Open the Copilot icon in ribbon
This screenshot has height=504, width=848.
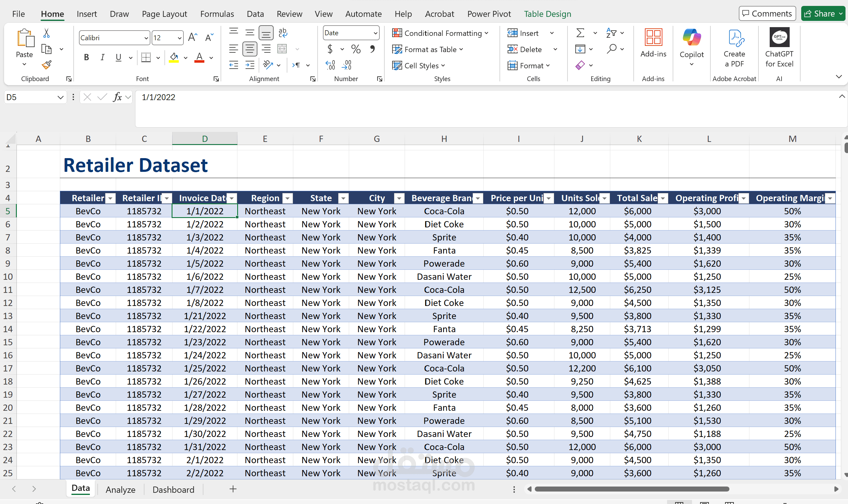point(691,37)
